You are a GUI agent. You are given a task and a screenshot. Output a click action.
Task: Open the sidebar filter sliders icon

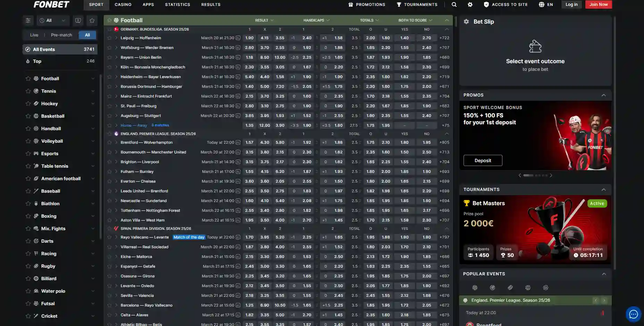[x=28, y=20]
